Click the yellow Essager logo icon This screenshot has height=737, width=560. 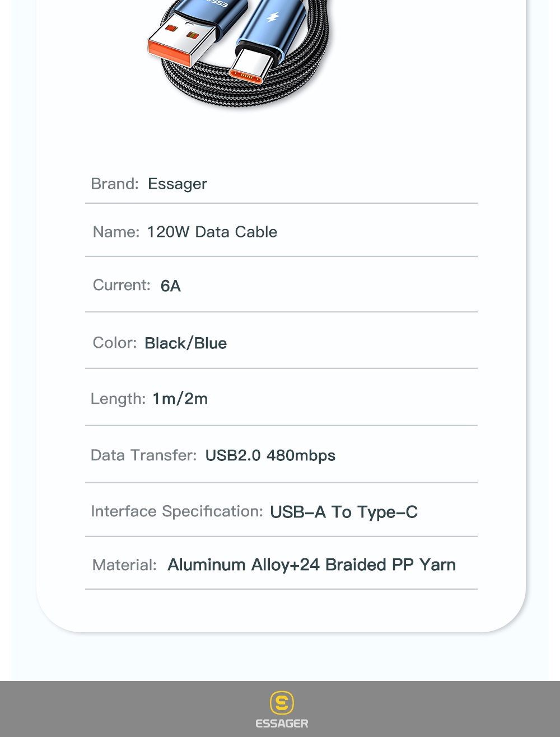(282, 702)
